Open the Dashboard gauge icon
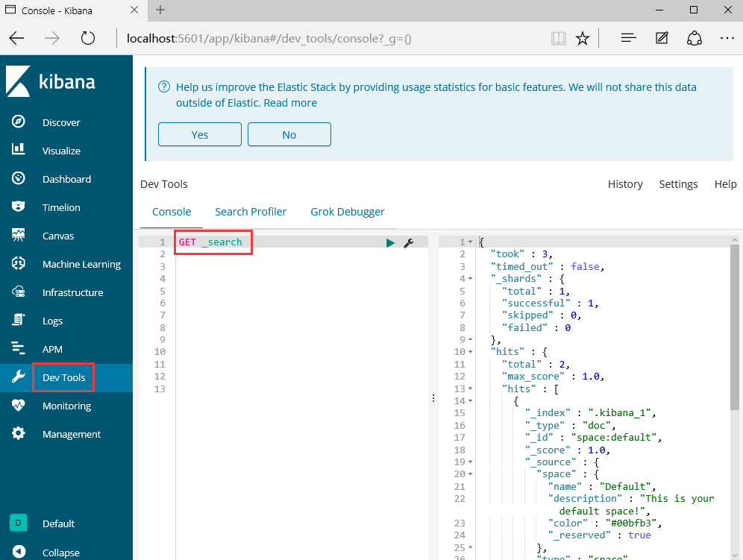 (x=18, y=178)
